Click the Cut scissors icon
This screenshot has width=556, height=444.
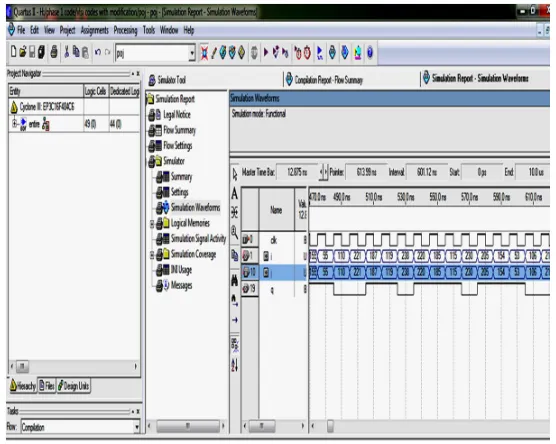click(x=67, y=52)
